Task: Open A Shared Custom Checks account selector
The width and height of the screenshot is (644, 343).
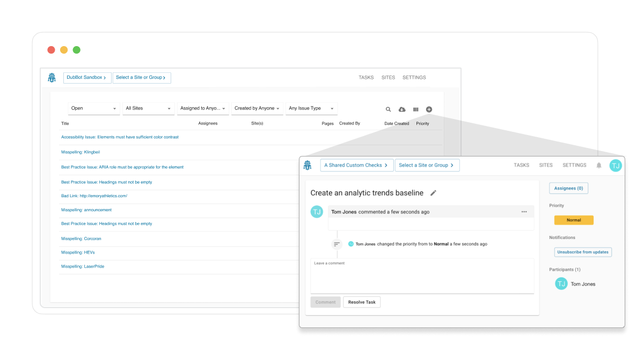Action: pyautogui.click(x=356, y=166)
